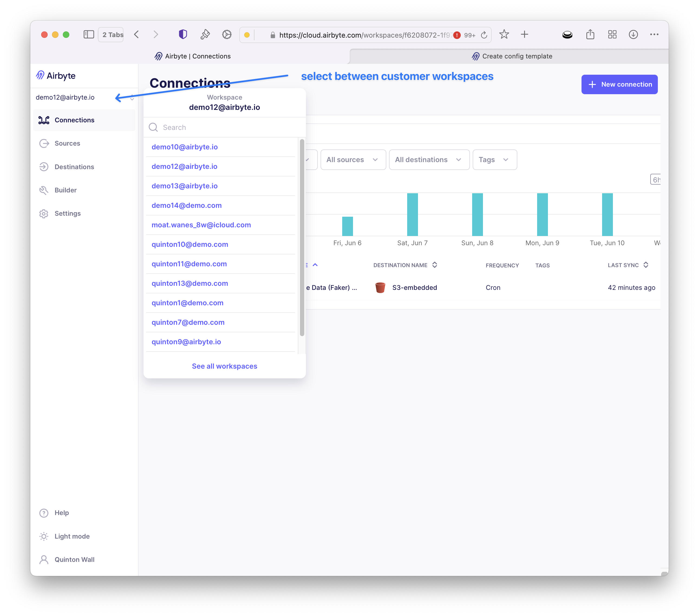This screenshot has width=699, height=616.
Task: Bookmark page with the star icon
Action: (x=504, y=35)
